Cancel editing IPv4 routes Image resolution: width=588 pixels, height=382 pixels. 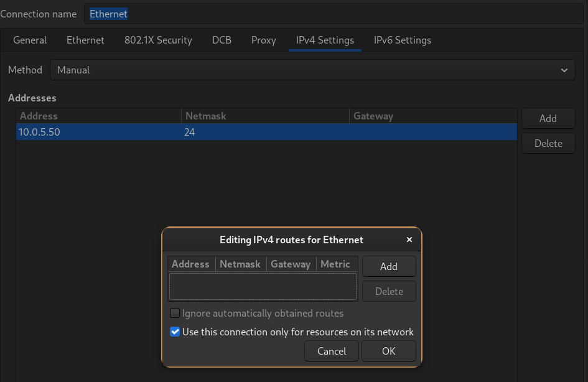pos(331,350)
